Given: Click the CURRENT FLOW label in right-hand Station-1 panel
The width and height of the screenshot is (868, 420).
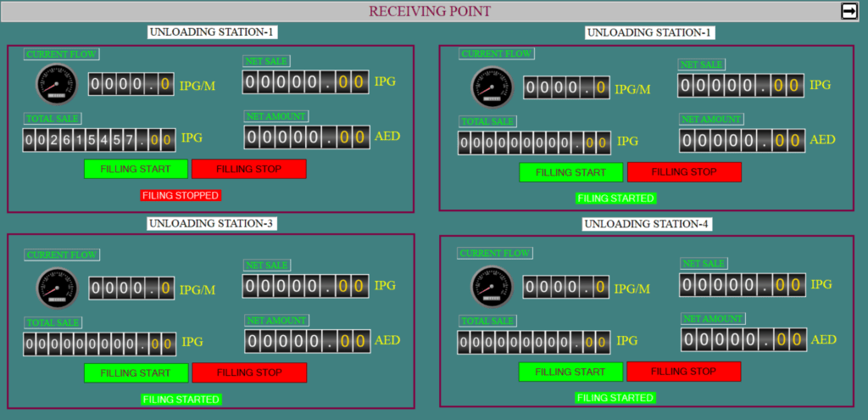Looking at the screenshot, I should [x=497, y=53].
